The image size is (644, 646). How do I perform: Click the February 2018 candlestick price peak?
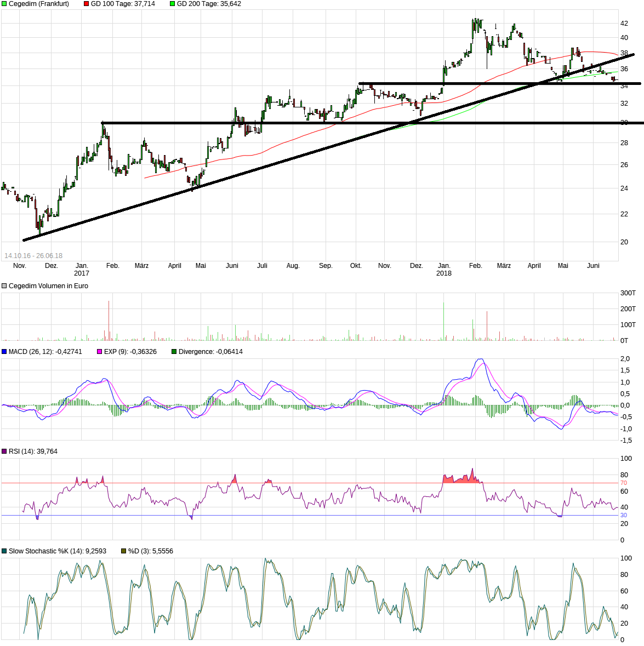(x=475, y=25)
